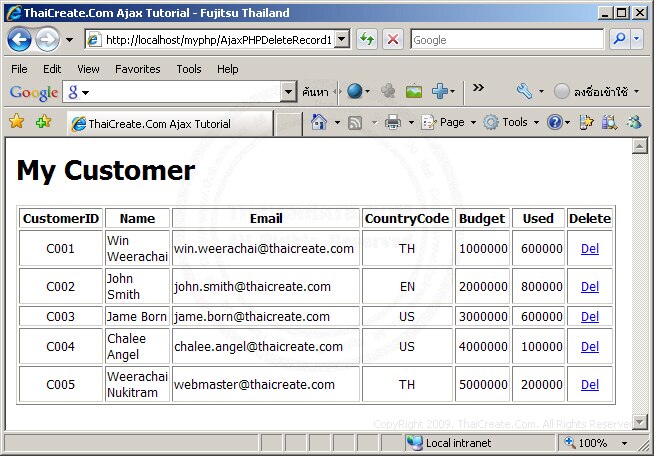
Task: Click Del link for customer C004
Action: [x=590, y=347]
